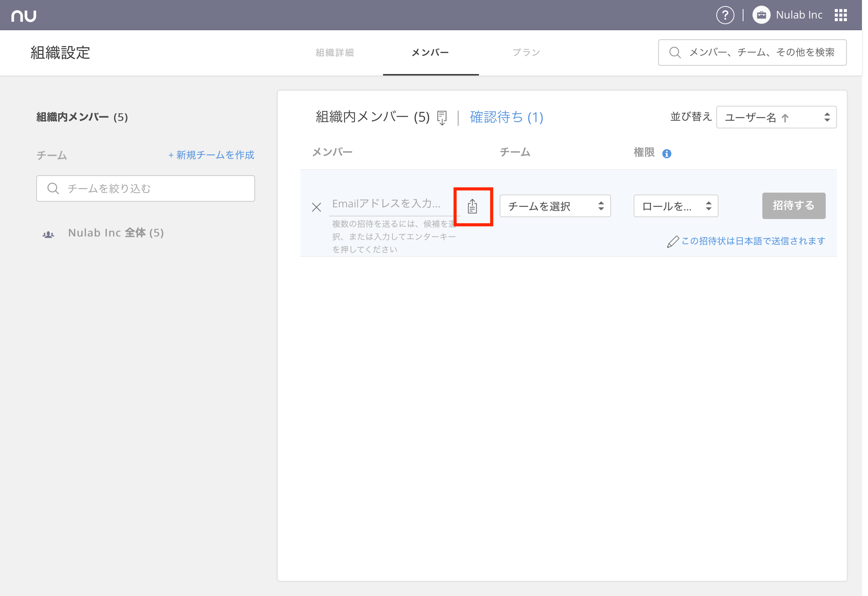Click the pencil icon beside invitation language
This screenshot has height=596, width=868.
pos(673,242)
